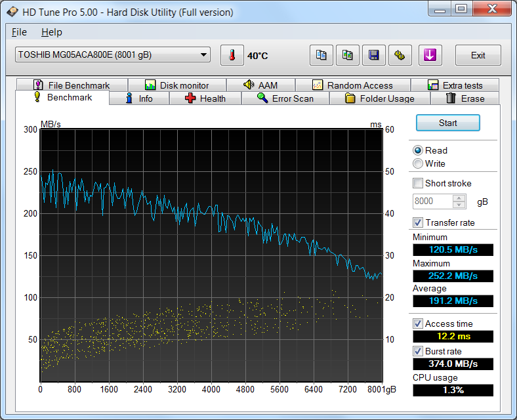517x420 pixels.
Task: Open the Help menu
Action: point(51,32)
